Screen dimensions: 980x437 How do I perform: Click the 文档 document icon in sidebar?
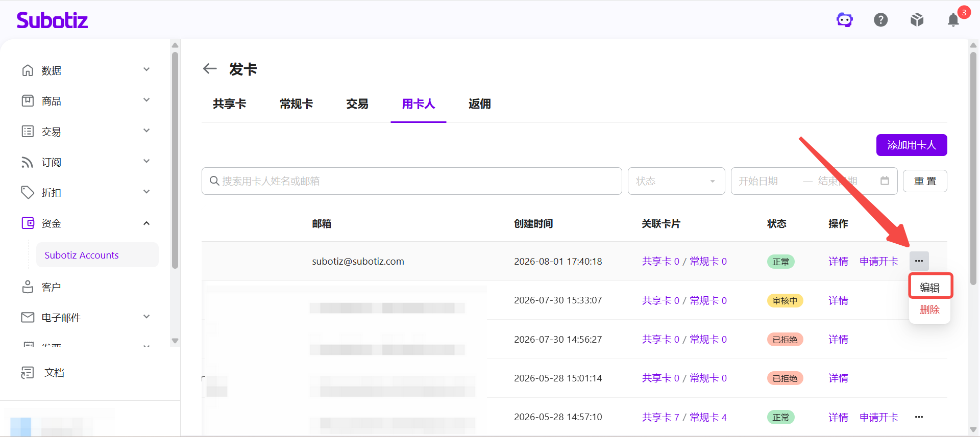(28, 372)
